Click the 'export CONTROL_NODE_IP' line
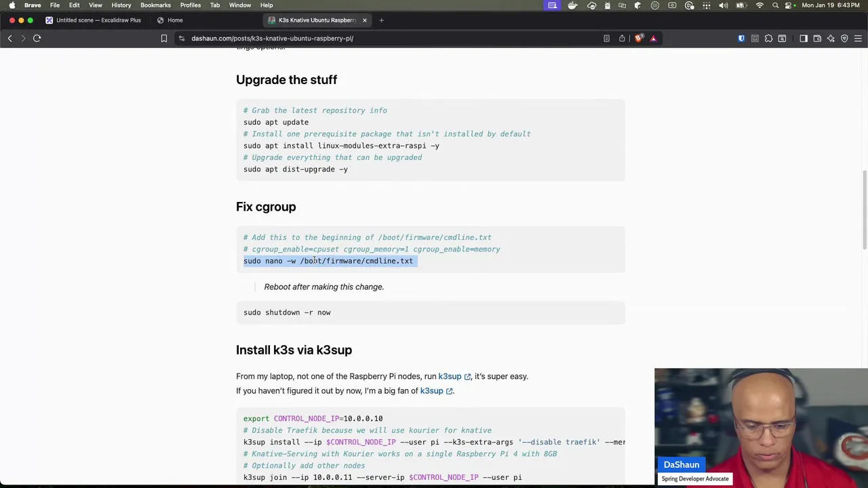This screenshot has width=868, height=488. click(x=313, y=419)
